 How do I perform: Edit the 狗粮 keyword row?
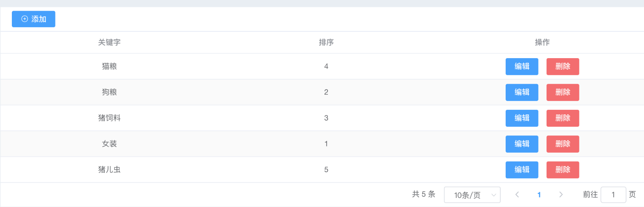point(522,92)
